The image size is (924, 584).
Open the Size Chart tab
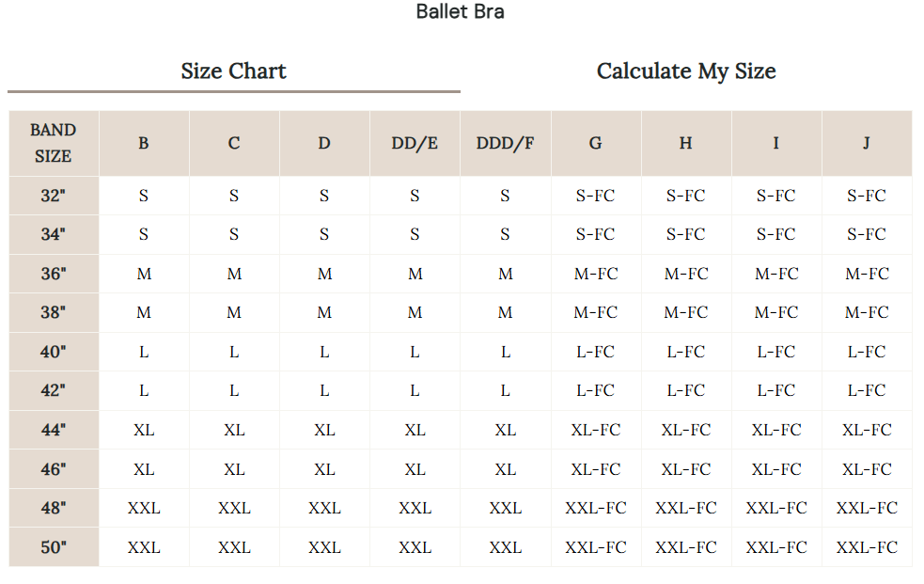(233, 71)
